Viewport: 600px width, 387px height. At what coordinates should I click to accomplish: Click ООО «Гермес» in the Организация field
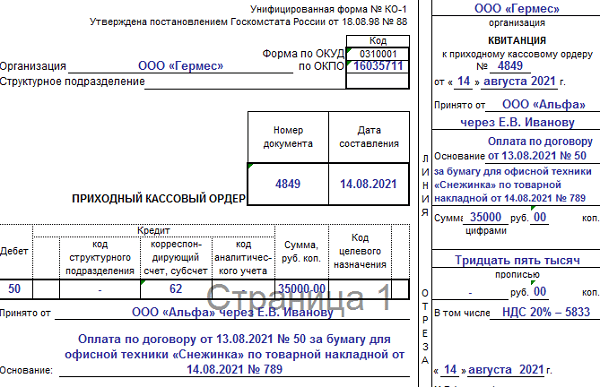click(x=181, y=66)
